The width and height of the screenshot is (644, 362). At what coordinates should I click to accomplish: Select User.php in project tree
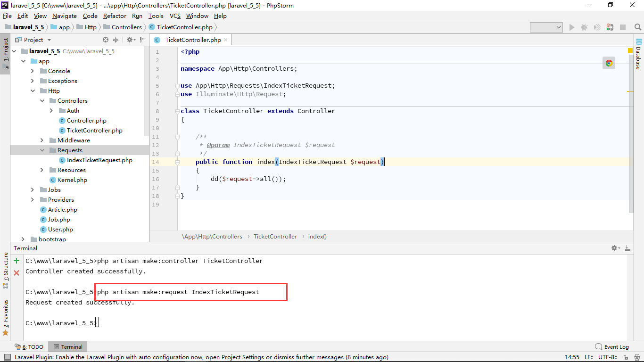[x=60, y=230]
